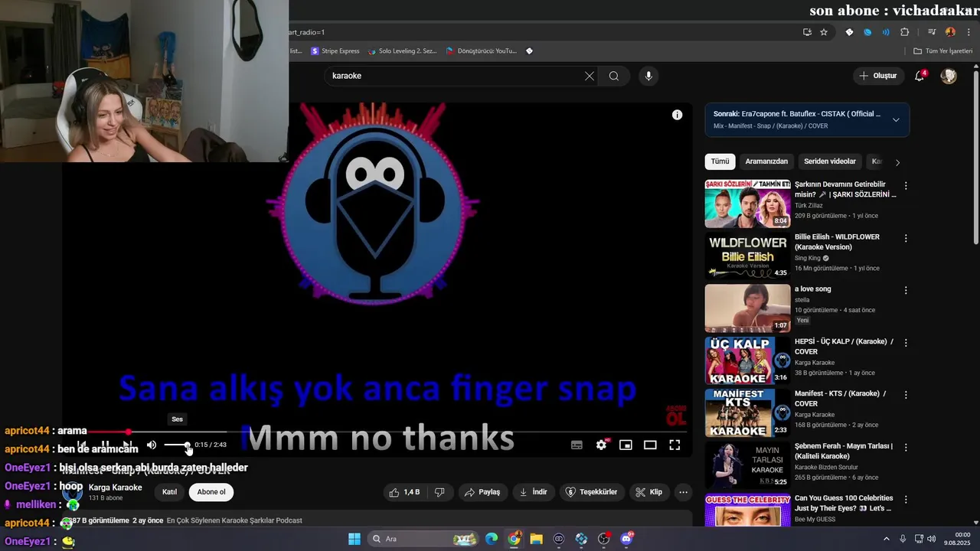Screen dimensions: 980x551
Task: Click the page vertical scrollbar
Action: (x=975, y=157)
